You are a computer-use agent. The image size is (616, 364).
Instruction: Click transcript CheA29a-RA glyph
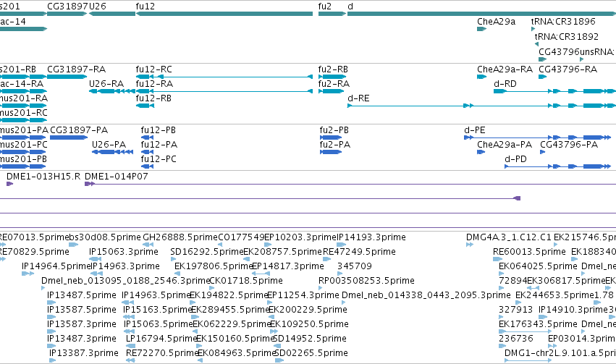coord(481,77)
